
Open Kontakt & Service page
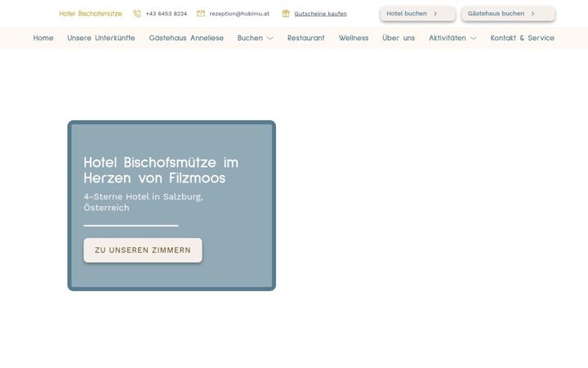coord(523,38)
